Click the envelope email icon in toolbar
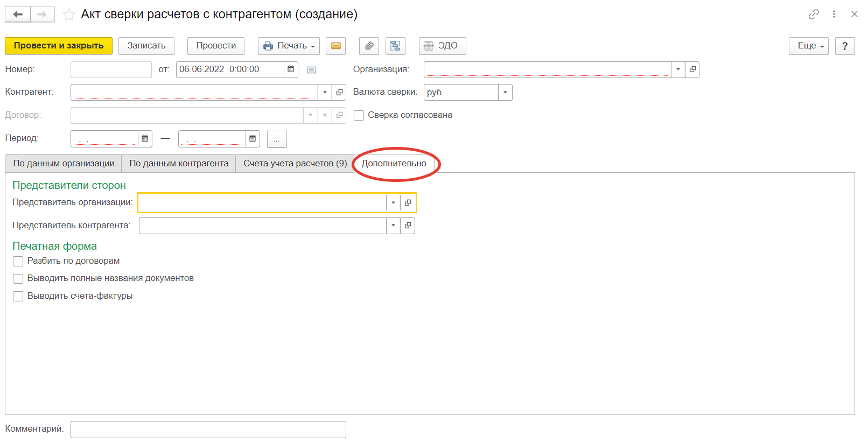The image size is (868, 443). (x=335, y=46)
